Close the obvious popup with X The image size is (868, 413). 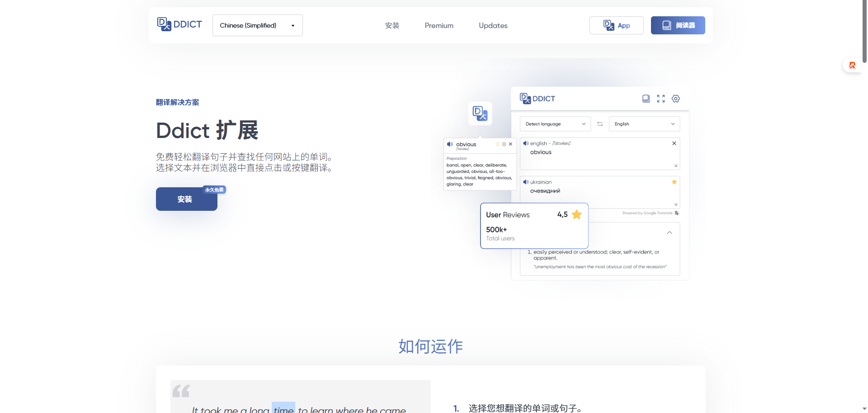pos(510,144)
